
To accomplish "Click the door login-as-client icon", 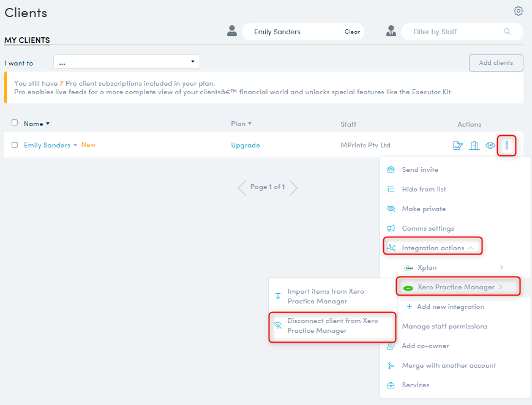I will click(474, 145).
